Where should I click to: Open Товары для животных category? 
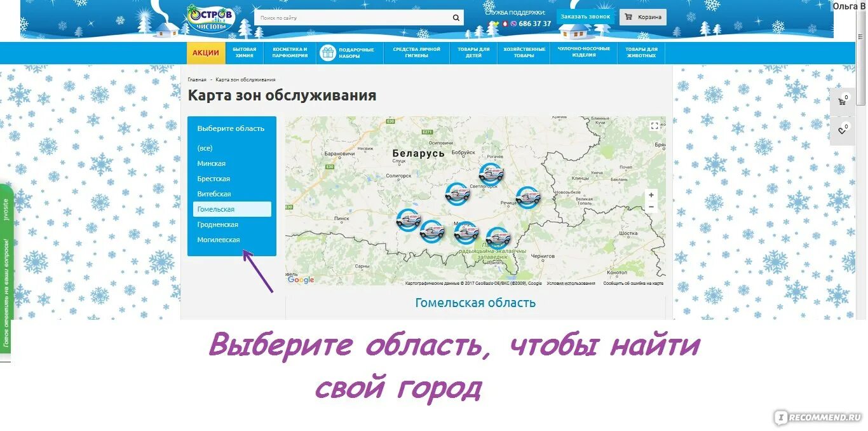pos(641,53)
